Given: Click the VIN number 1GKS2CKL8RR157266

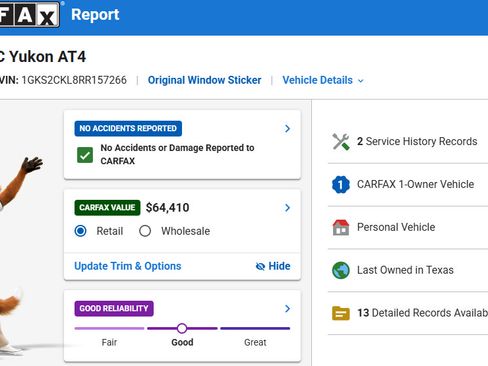Looking at the screenshot, I should pos(74,80).
